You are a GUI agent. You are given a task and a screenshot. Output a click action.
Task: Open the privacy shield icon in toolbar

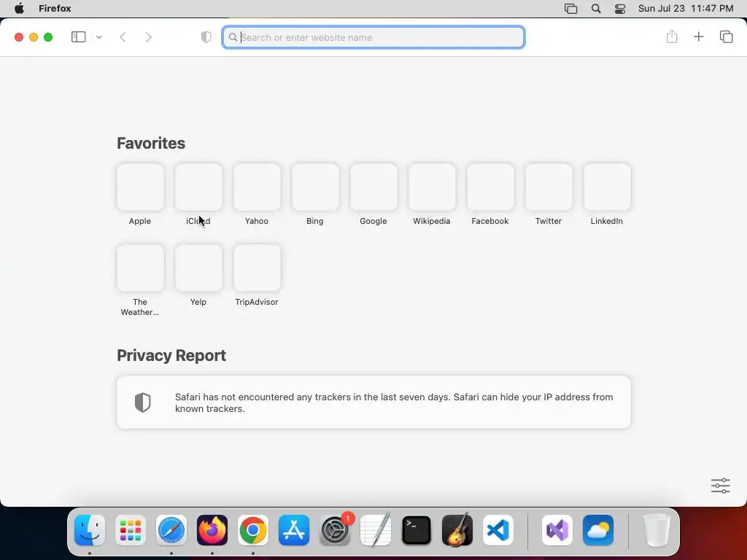pyautogui.click(x=206, y=37)
